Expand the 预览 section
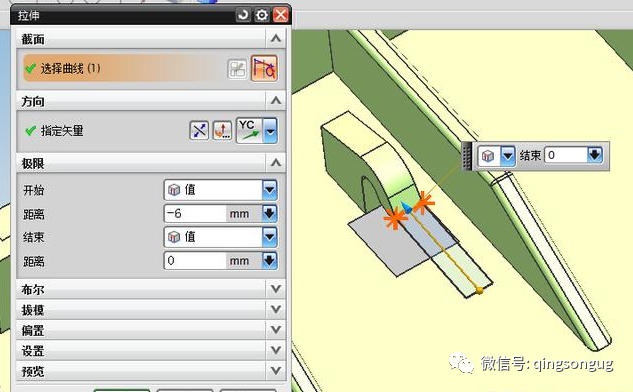This screenshot has width=633, height=392. pyautogui.click(x=276, y=370)
